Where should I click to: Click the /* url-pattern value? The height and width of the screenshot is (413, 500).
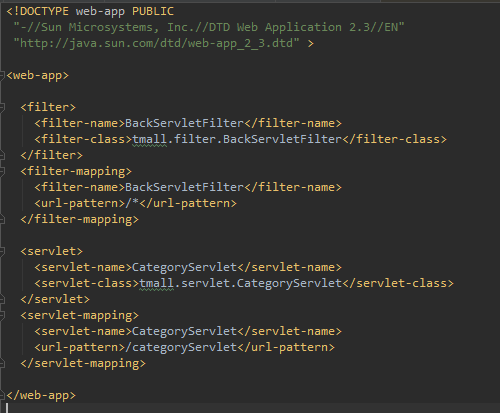coord(132,203)
